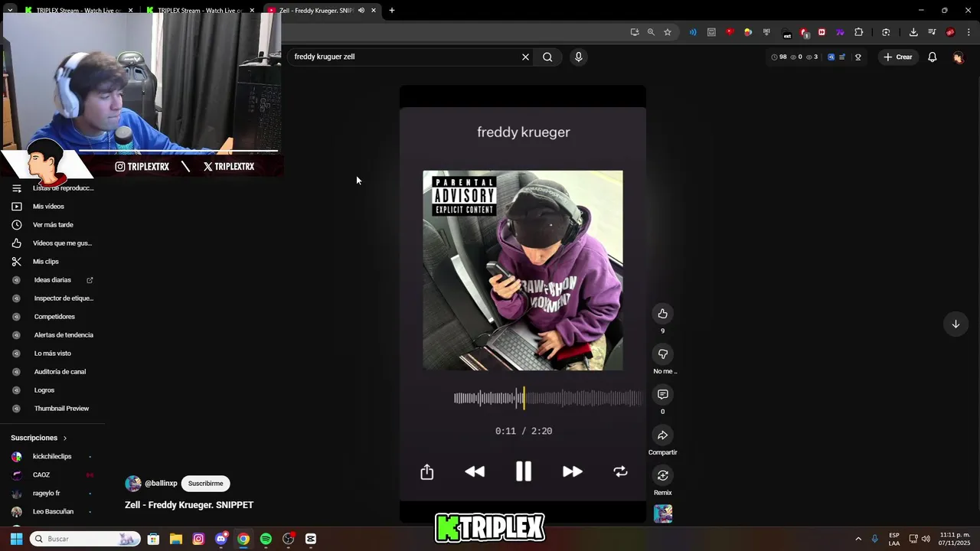
Task: Open Chrome media controls icon
Action: [x=932, y=32]
